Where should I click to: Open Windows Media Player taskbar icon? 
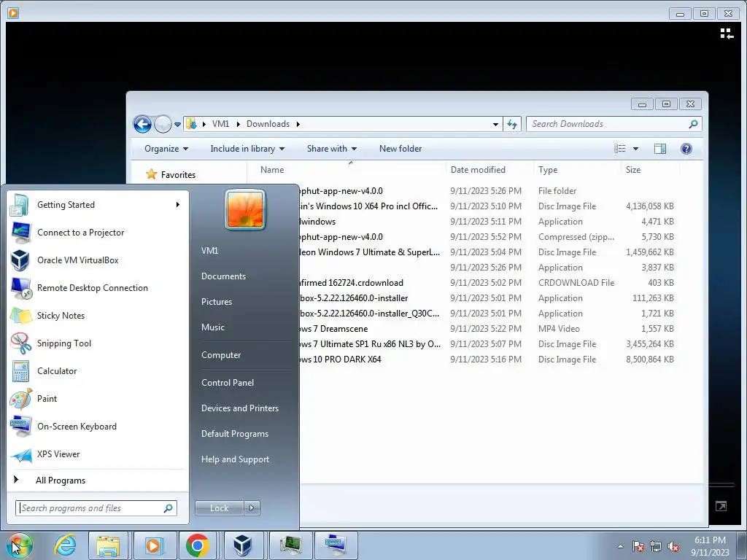tap(153, 545)
